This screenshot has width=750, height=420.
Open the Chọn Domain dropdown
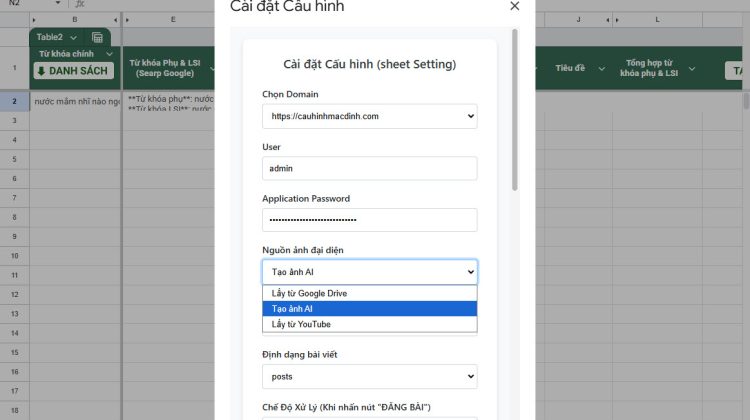point(369,116)
